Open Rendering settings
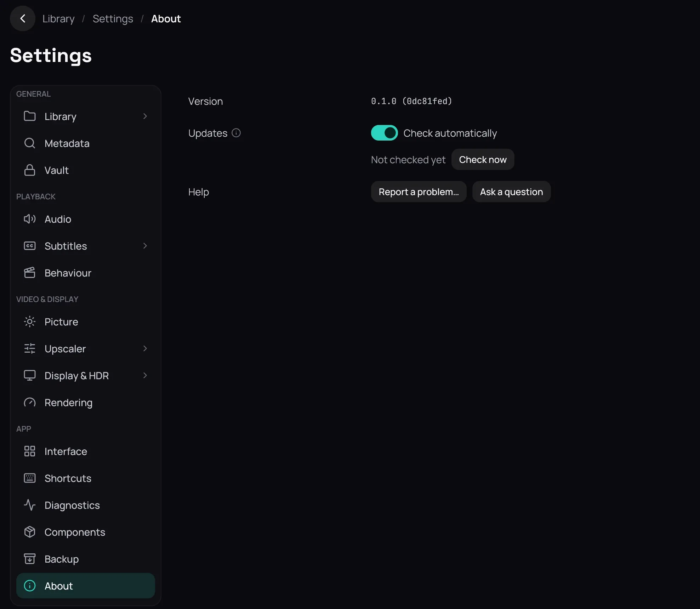 (86, 402)
